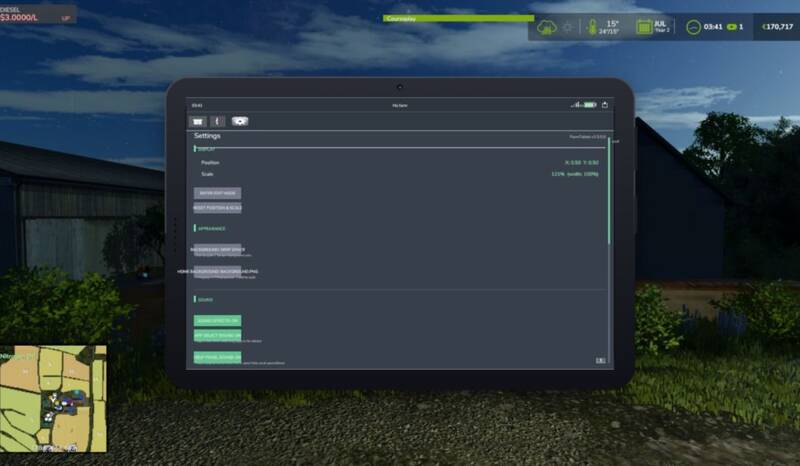Click the dim sun forecast icon in HUD

[x=567, y=27]
